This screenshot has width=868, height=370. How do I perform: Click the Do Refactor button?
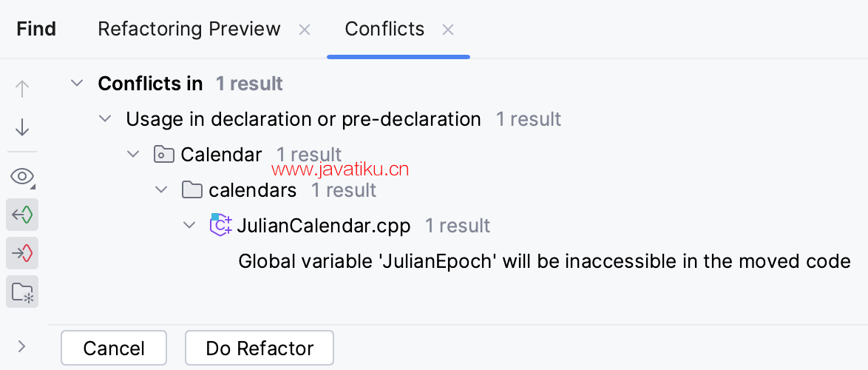[260, 349]
